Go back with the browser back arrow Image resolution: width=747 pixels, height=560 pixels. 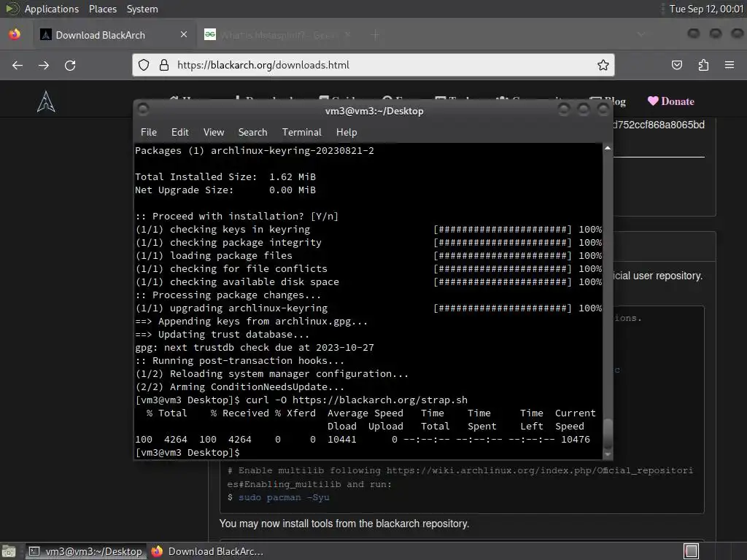coord(18,65)
